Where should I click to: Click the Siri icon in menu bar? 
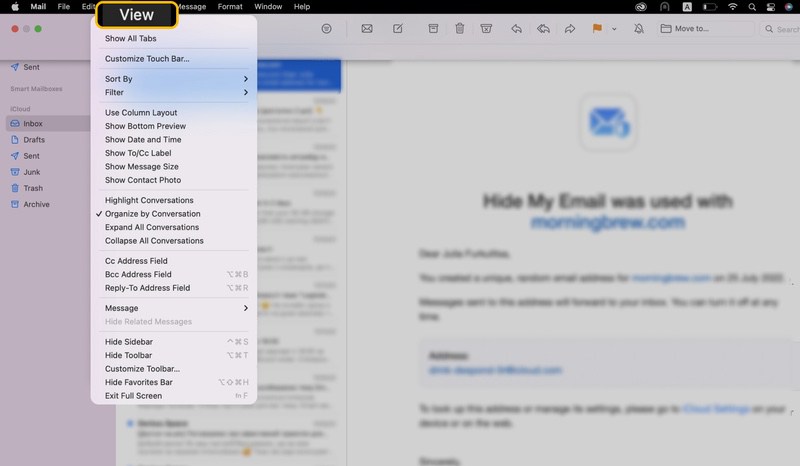(x=789, y=7)
